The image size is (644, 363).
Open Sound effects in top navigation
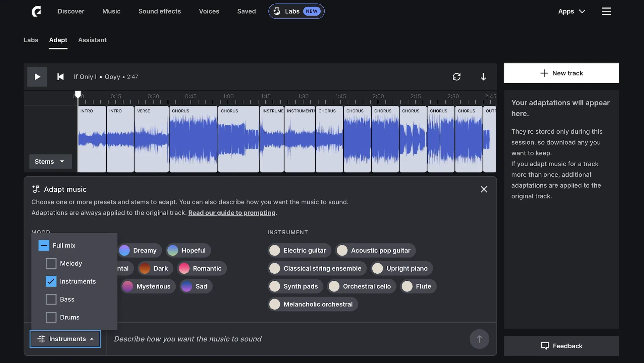(x=160, y=11)
